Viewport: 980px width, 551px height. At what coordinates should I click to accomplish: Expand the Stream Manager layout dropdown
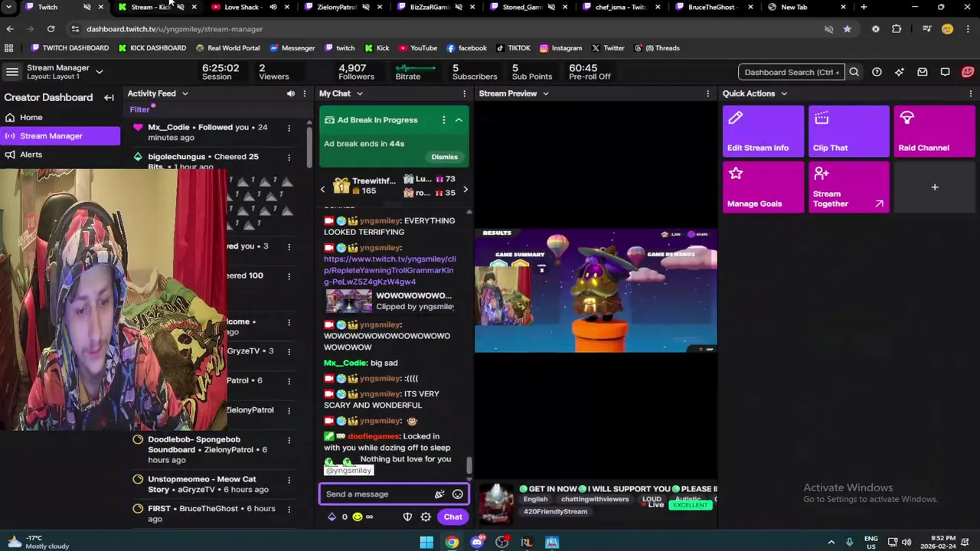tap(99, 72)
